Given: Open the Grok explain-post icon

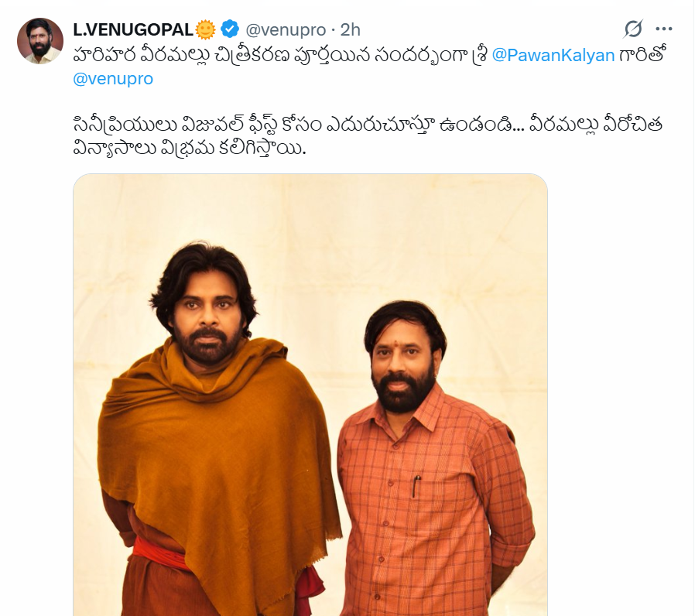Looking at the screenshot, I should pos(633,29).
